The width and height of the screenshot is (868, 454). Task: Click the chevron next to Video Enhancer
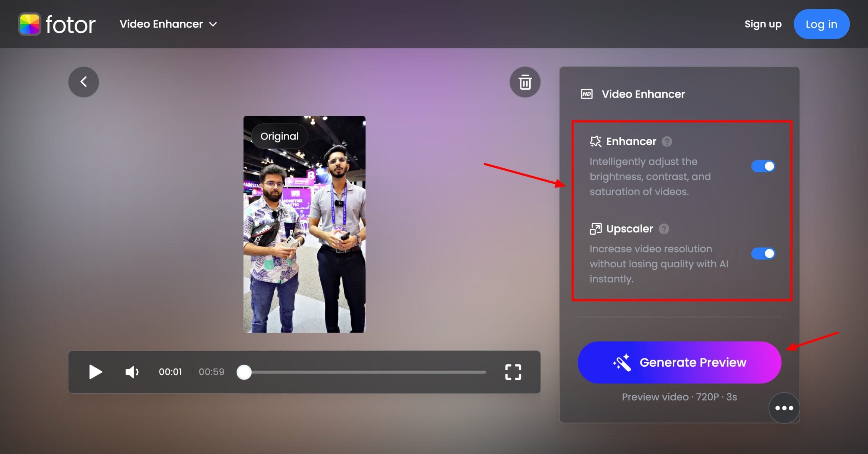[x=213, y=24]
